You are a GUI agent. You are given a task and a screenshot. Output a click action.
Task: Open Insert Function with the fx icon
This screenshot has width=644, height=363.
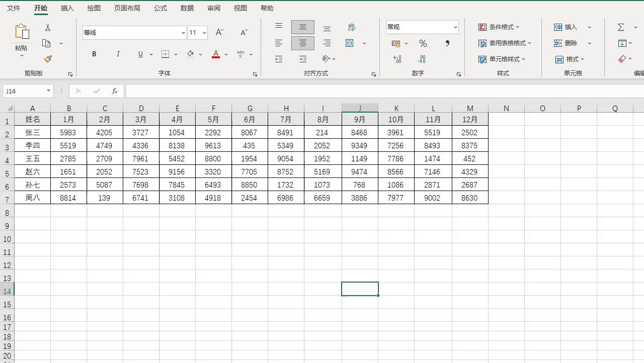point(115,91)
